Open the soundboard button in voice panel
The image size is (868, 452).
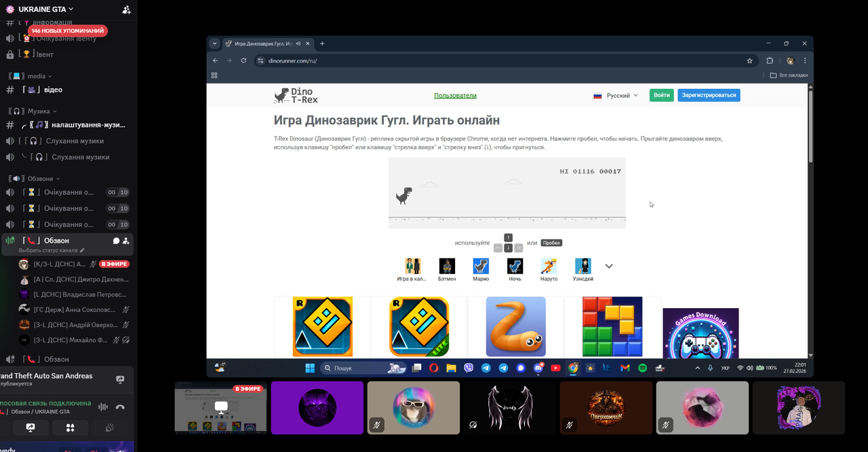click(110, 428)
